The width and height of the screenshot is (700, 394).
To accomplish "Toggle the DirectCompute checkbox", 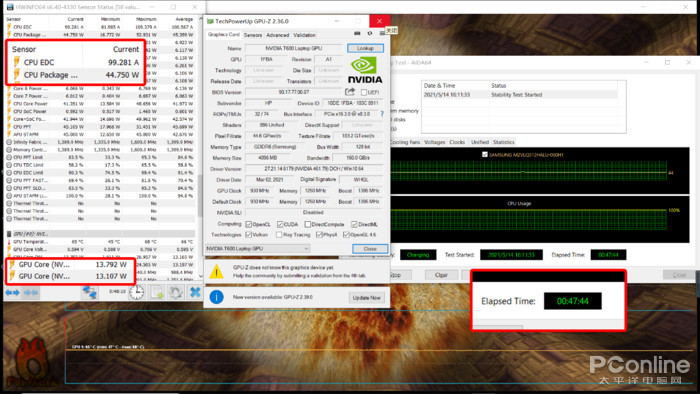I will coord(308,224).
